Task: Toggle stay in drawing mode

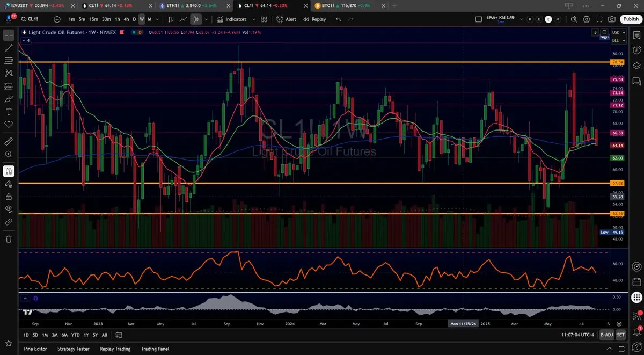Action: point(9,184)
